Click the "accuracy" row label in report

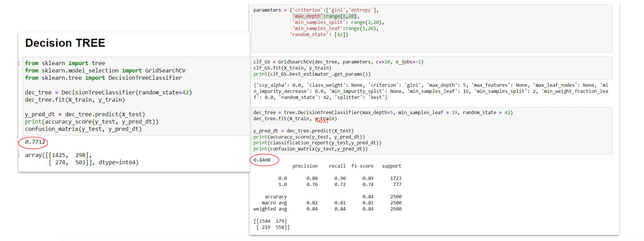(276, 197)
